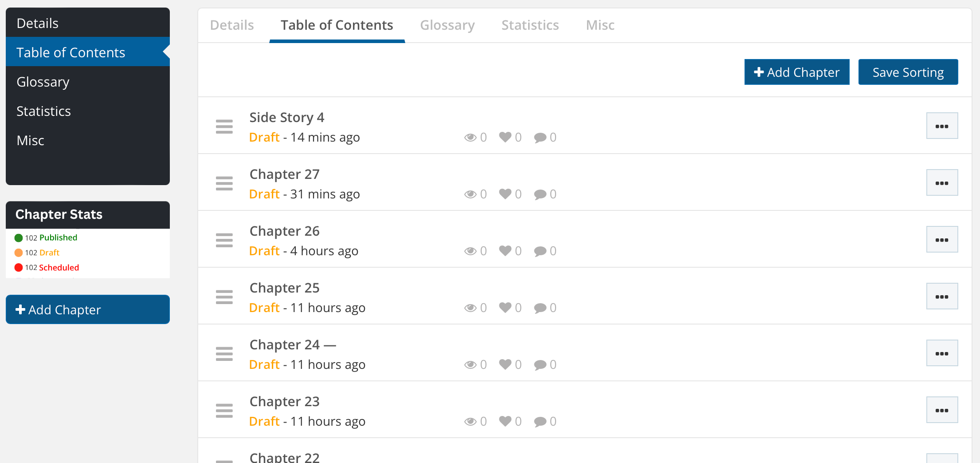
Task: Select the orange Draft indicator in Chapter Stats
Action: click(x=18, y=252)
